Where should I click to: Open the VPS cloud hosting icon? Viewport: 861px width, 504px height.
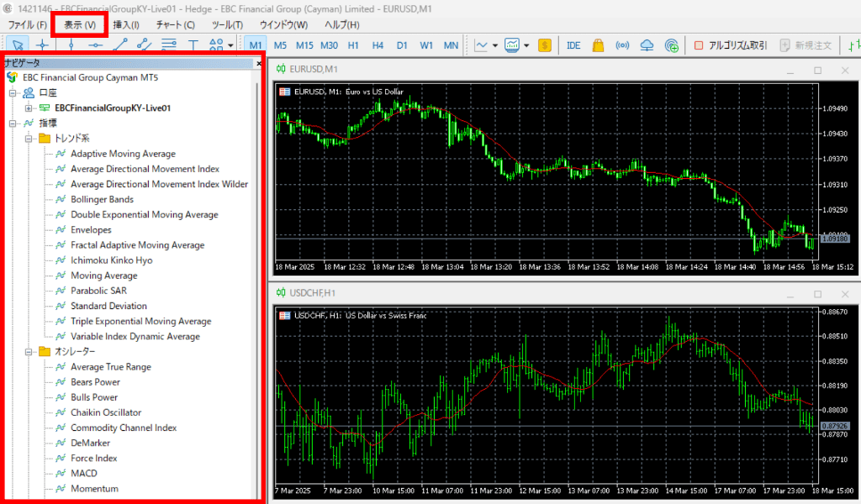(x=647, y=45)
